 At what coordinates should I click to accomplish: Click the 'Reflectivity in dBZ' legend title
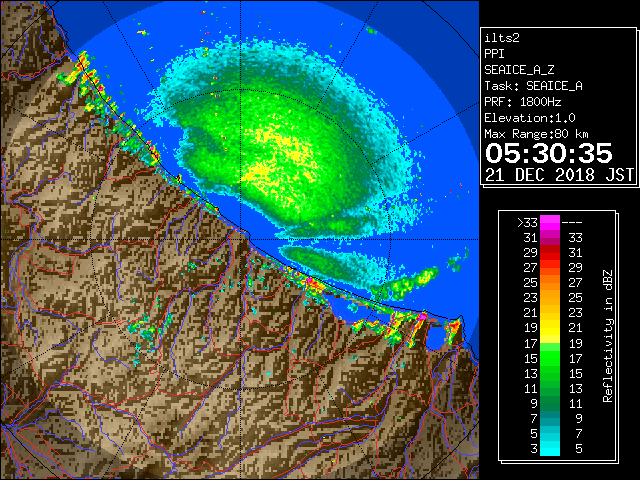(608, 336)
